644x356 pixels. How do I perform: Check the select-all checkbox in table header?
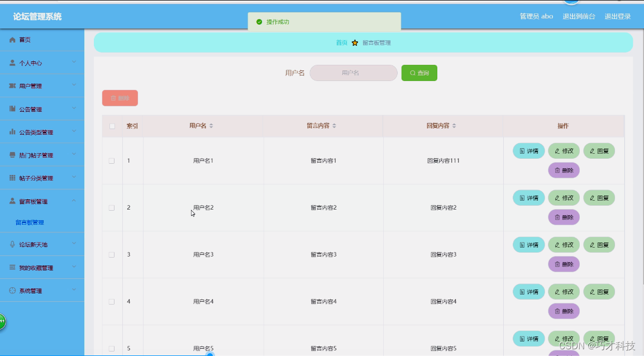(x=112, y=126)
